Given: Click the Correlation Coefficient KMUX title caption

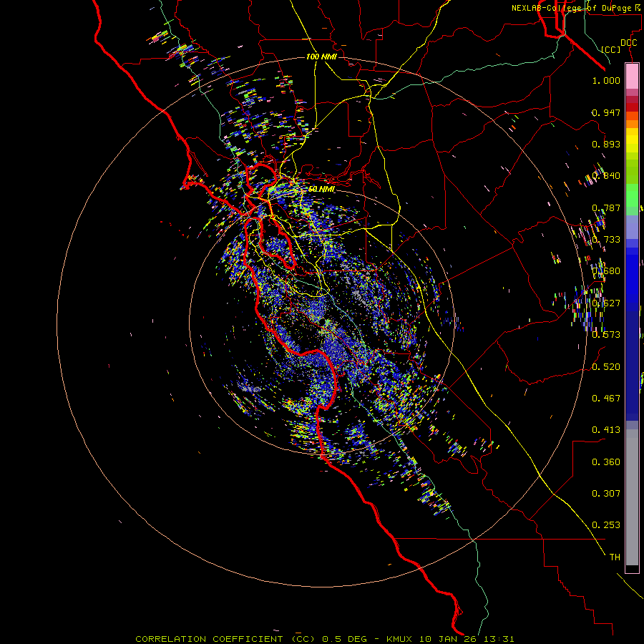Looking at the screenshot, I should (x=324, y=639).
